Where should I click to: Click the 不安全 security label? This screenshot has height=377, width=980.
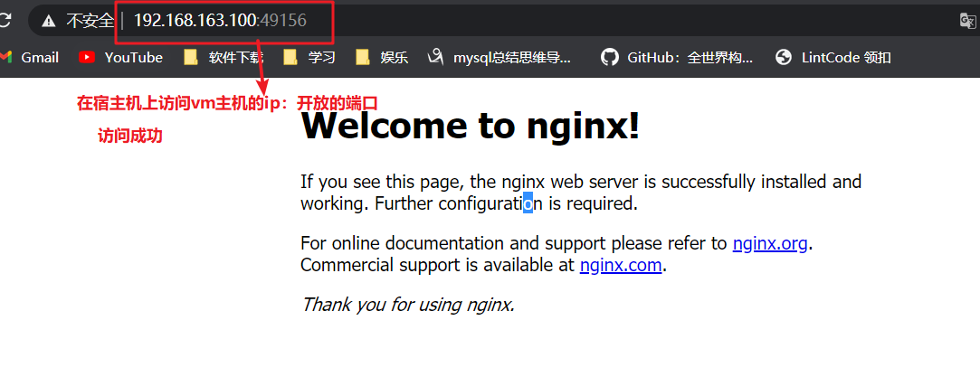[90, 21]
